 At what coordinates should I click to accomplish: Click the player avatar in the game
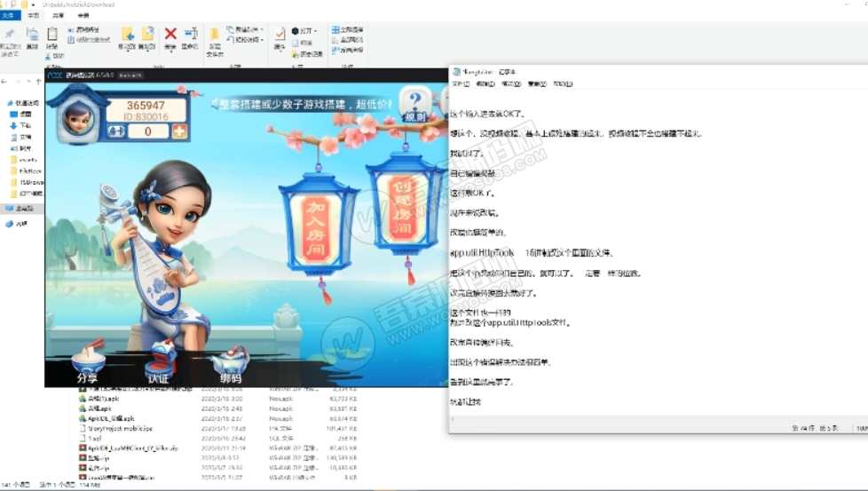pyautogui.click(x=78, y=117)
